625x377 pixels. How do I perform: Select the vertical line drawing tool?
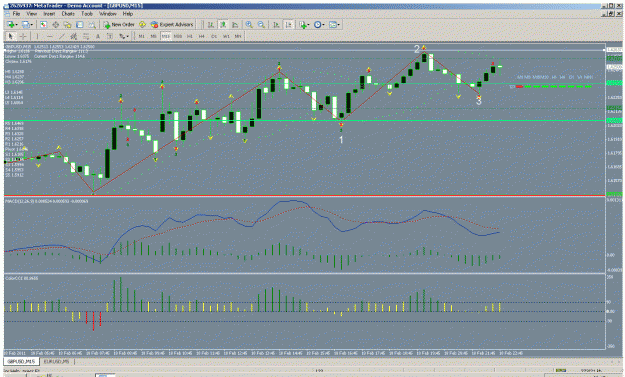37,36
